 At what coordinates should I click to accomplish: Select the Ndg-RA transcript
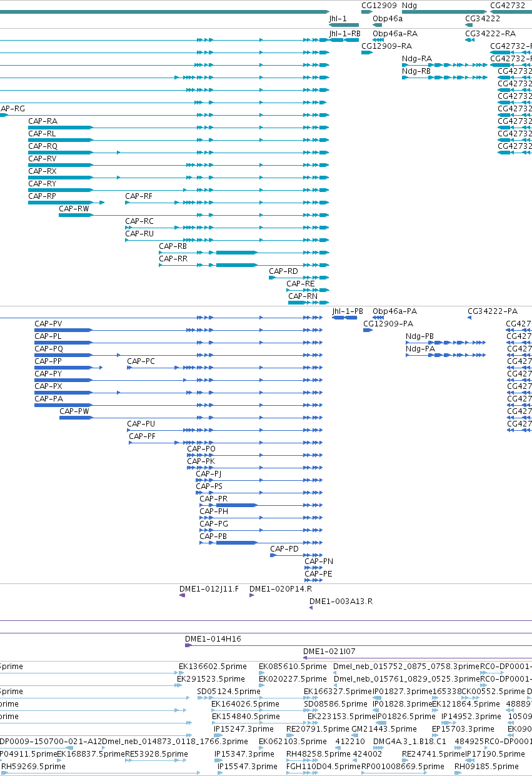[x=416, y=59]
